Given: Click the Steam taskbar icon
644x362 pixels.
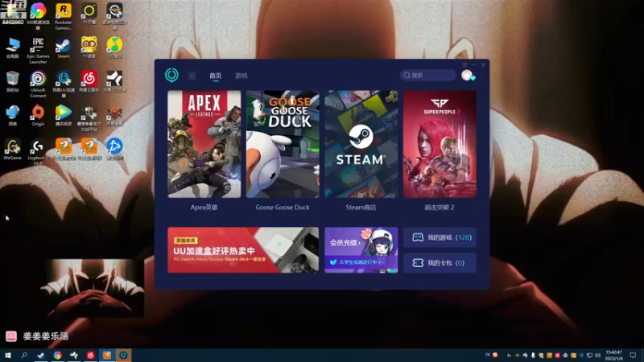Looking at the screenshot, I should click(41, 355).
